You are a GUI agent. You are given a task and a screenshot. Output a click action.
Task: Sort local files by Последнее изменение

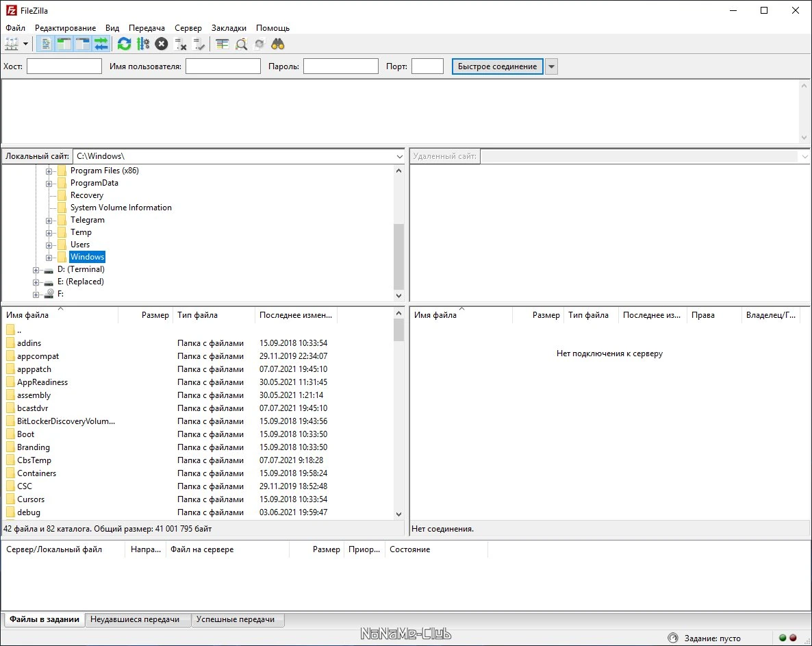296,315
